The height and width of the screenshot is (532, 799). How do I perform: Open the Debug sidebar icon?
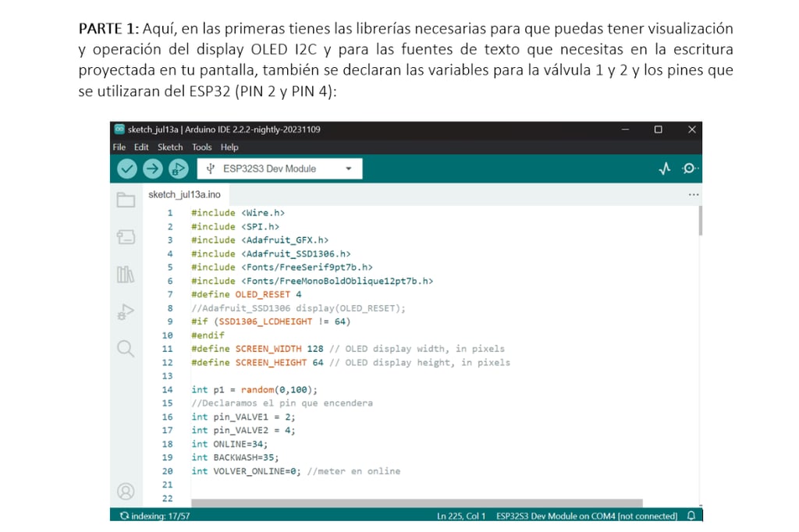126,311
